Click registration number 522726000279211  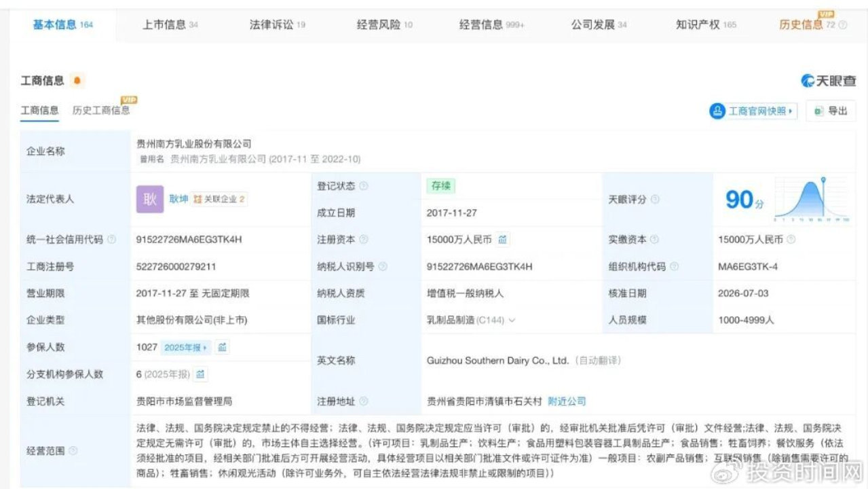[176, 267]
